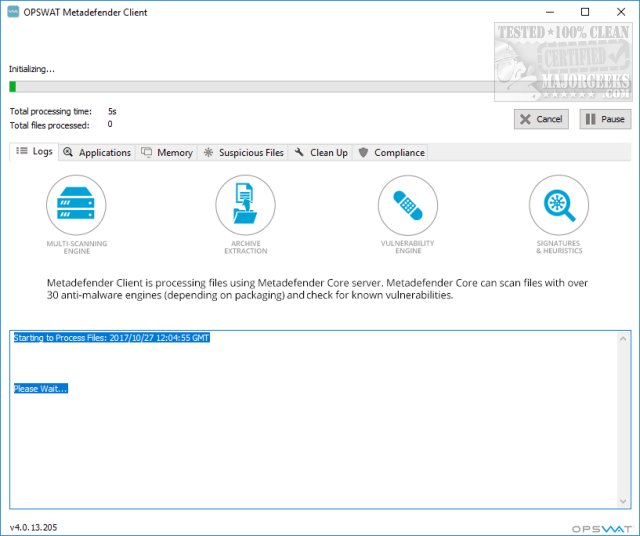Screen dimensions: 640x536
Task: Click the Signatures & Heuristics magnifier icon
Action: (x=559, y=205)
